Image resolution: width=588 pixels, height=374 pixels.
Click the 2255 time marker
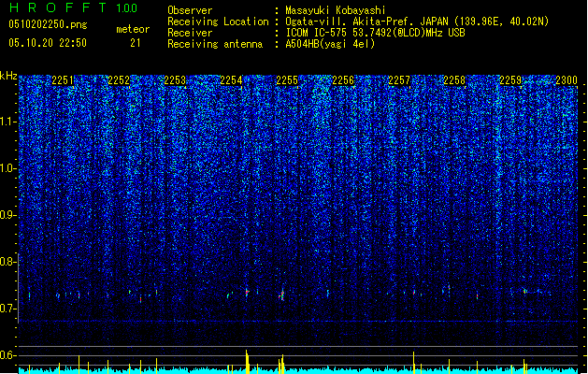(287, 80)
